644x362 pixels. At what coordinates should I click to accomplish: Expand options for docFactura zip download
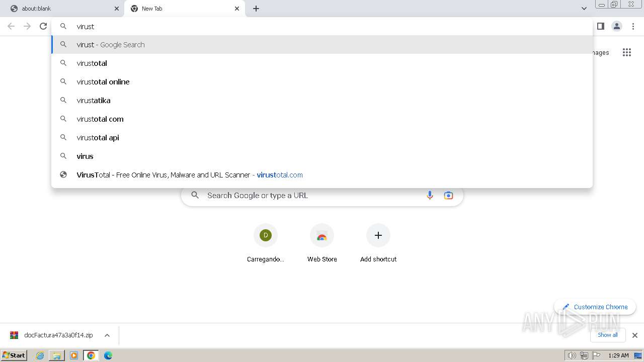click(x=107, y=335)
